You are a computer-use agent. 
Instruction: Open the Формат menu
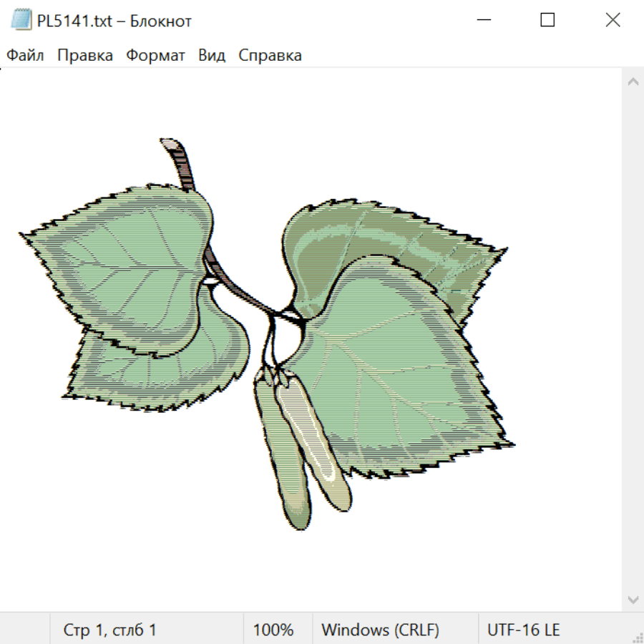(x=155, y=56)
